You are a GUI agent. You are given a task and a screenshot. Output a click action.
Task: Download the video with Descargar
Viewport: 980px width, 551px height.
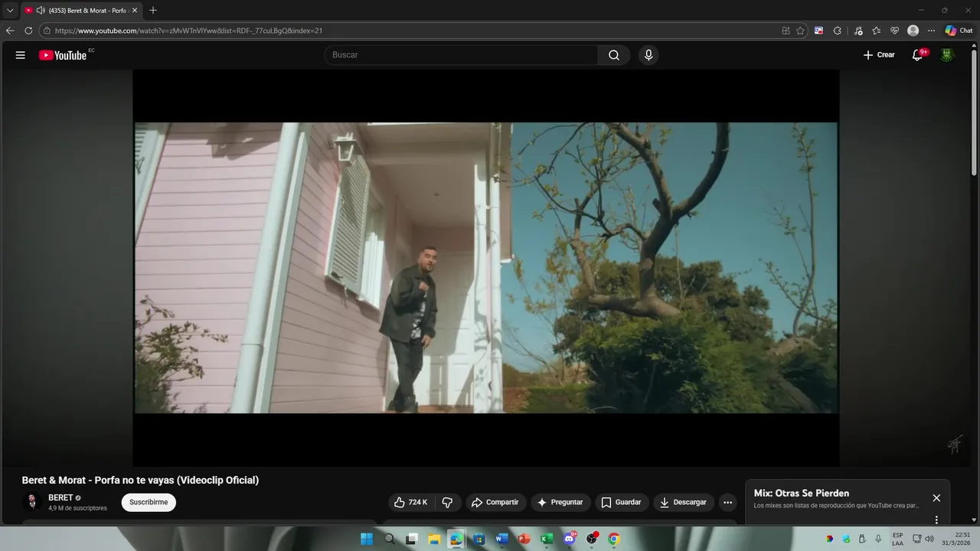click(684, 502)
